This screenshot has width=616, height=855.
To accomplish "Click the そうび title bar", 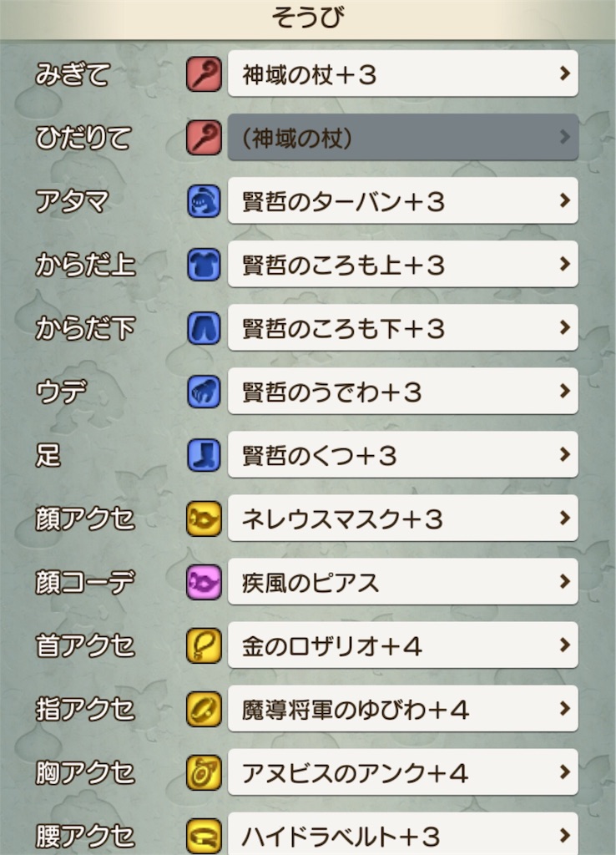I will coord(308,15).
